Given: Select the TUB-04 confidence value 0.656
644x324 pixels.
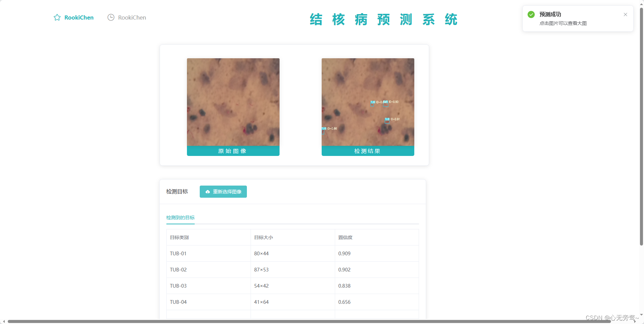Looking at the screenshot, I should pyautogui.click(x=344, y=302).
